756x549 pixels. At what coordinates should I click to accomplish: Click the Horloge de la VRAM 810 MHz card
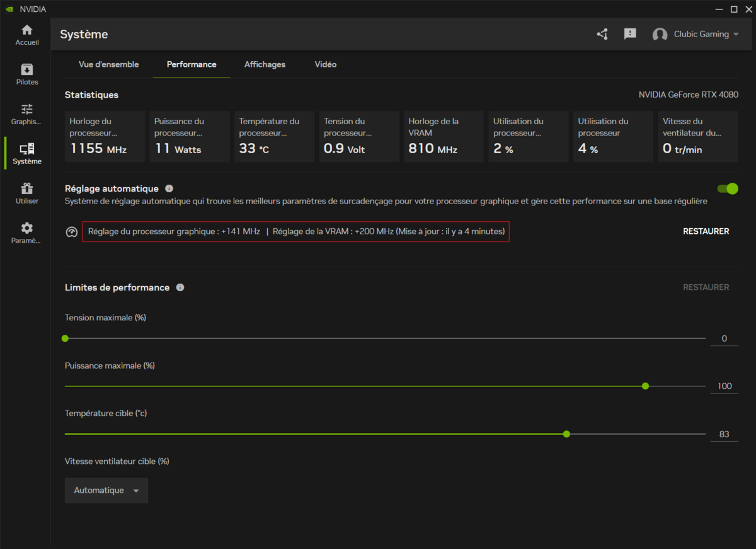[444, 137]
